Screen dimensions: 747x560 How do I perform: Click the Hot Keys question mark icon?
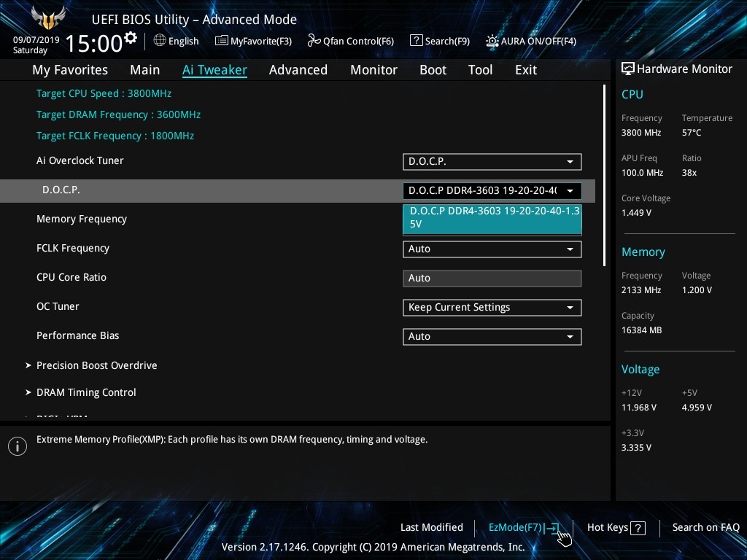pyautogui.click(x=638, y=528)
